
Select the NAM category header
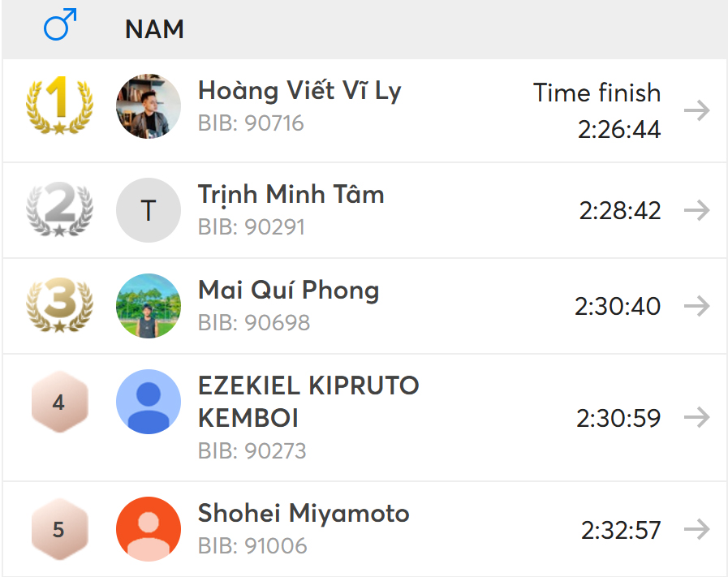coord(153,28)
